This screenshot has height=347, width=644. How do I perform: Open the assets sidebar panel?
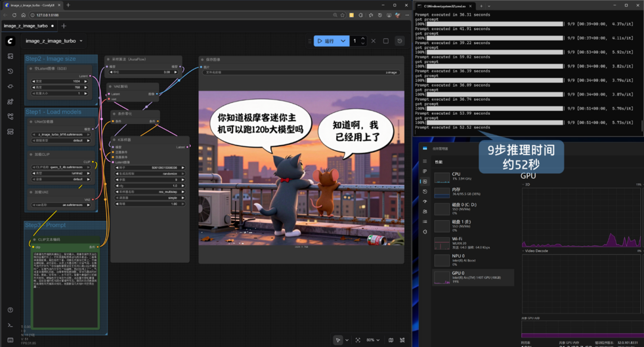(x=10, y=56)
